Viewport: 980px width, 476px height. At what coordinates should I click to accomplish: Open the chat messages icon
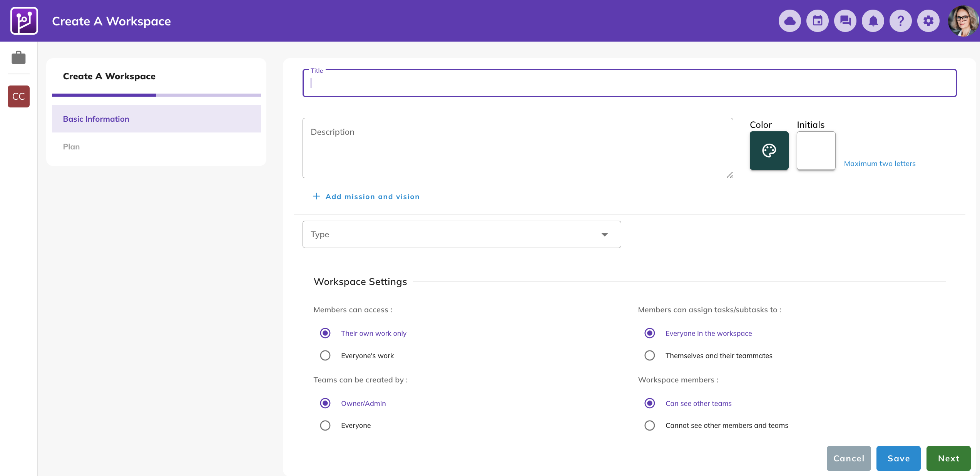(845, 21)
